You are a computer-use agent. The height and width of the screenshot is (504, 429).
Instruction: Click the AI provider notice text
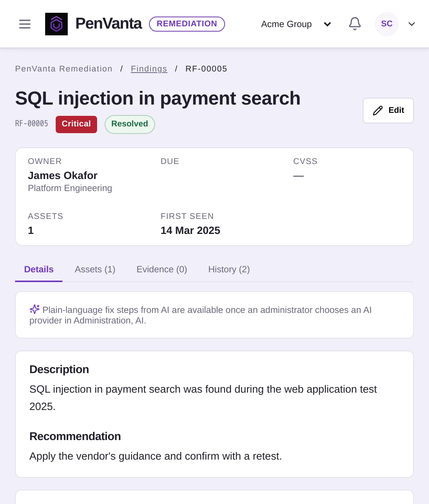click(x=201, y=315)
